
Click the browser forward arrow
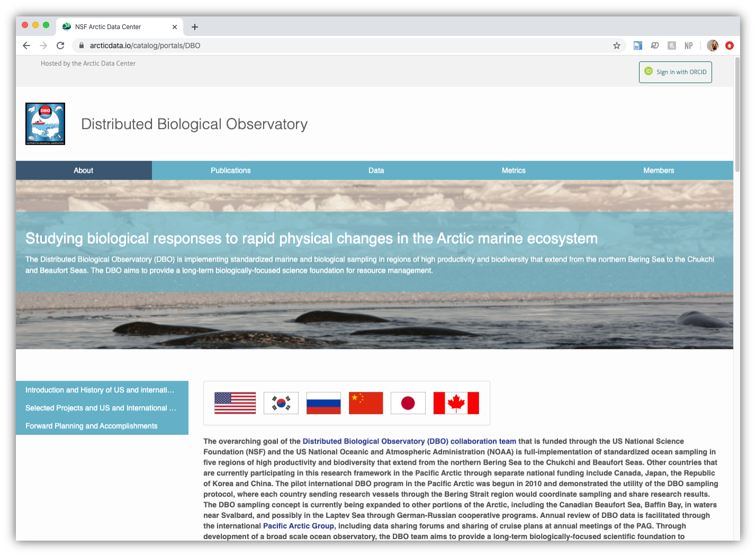pos(43,46)
